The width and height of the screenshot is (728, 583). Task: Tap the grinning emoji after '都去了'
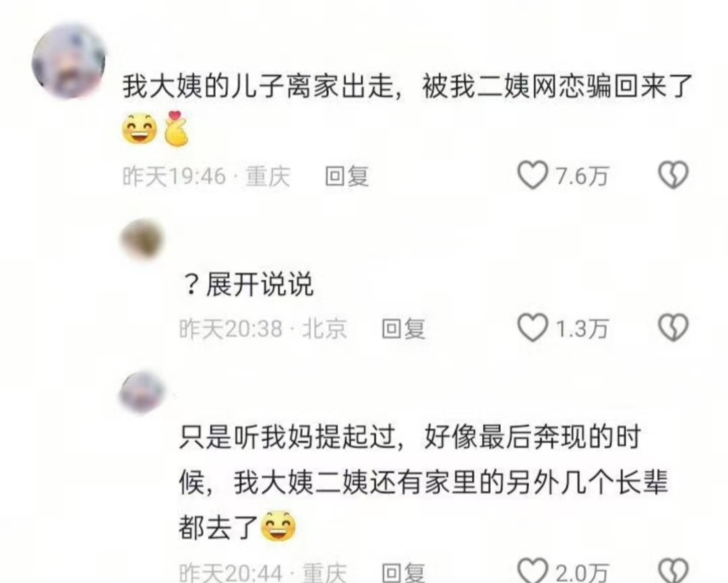tap(278, 526)
